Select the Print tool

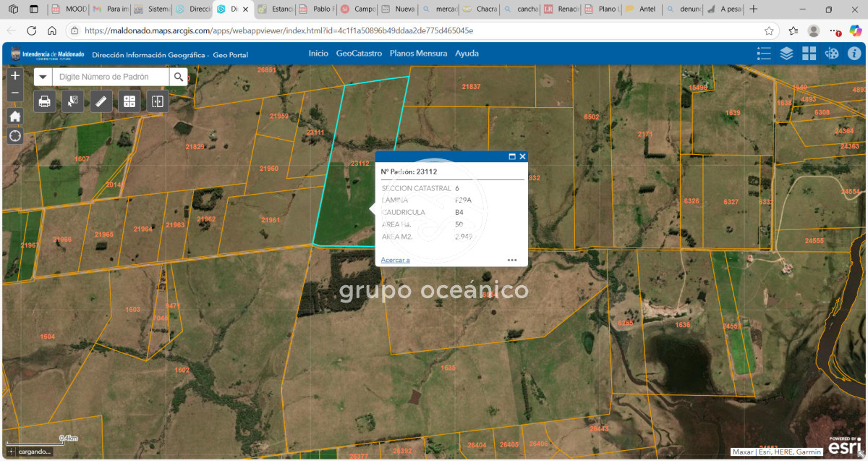tap(44, 101)
